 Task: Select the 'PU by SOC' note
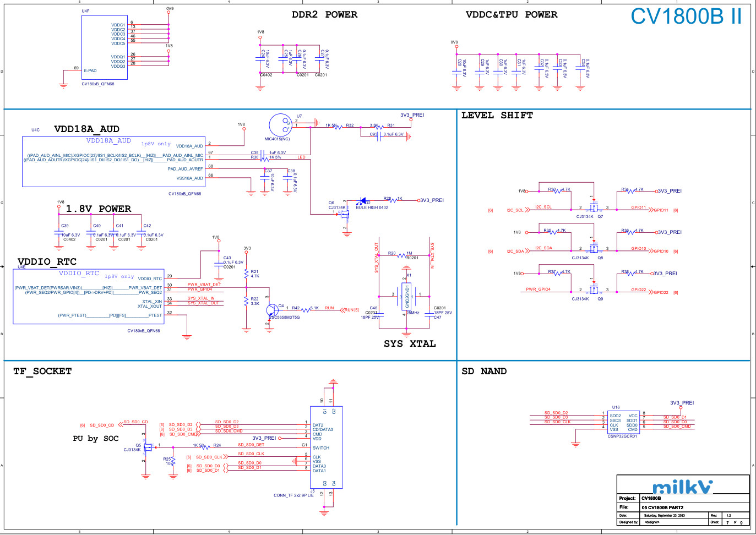click(x=96, y=439)
